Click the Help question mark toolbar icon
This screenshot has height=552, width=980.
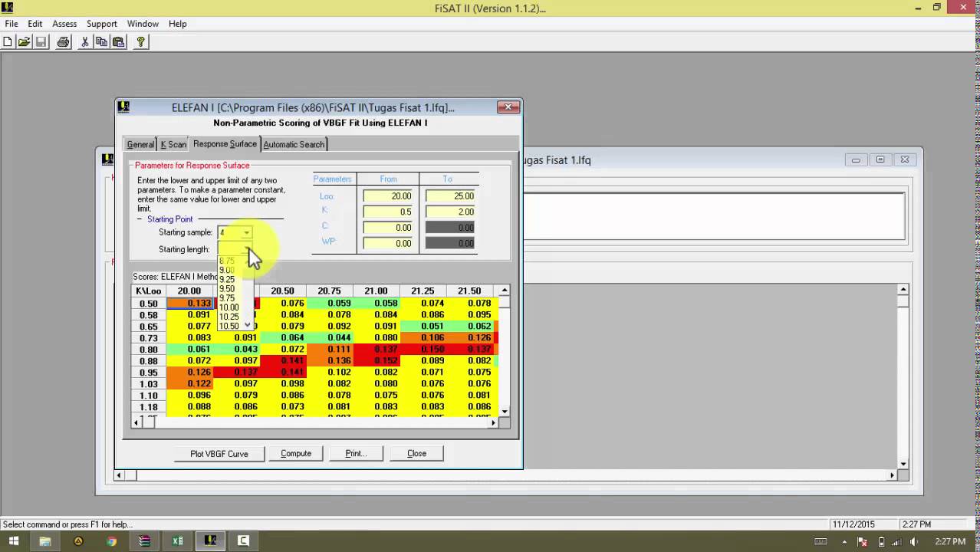tap(140, 42)
